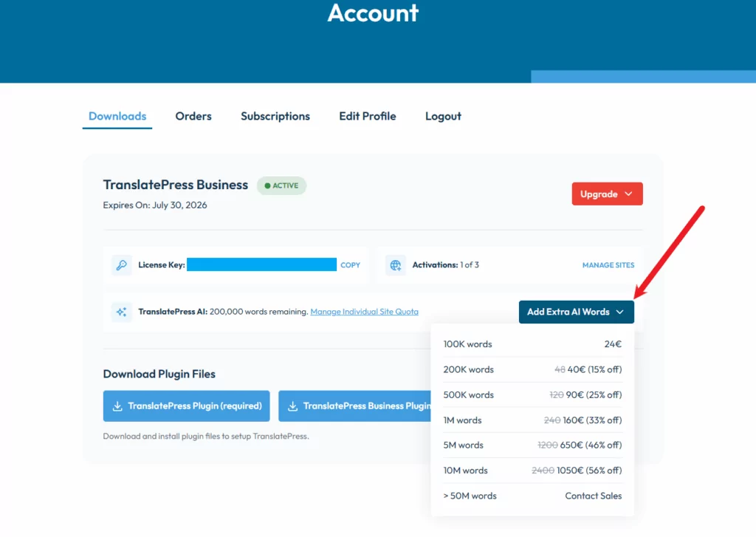
Task: Choose the 100K words purchase option
Action: 533,344
